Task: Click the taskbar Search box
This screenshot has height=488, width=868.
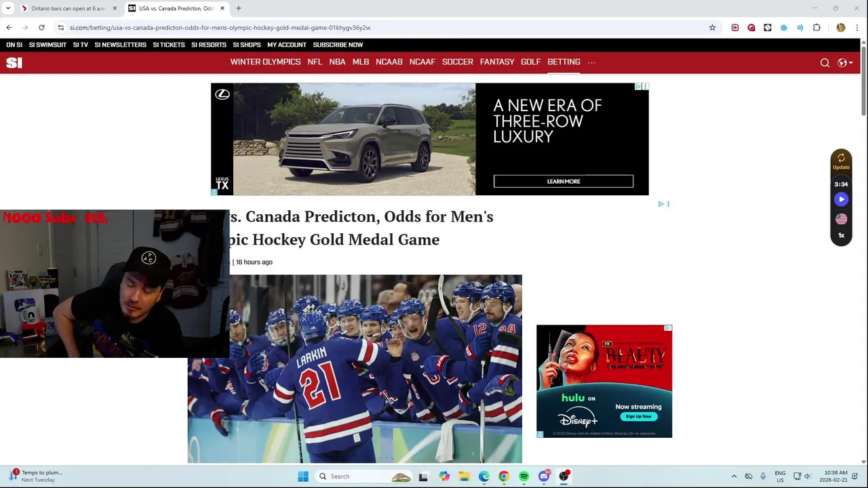Action: tap(365, 476)
